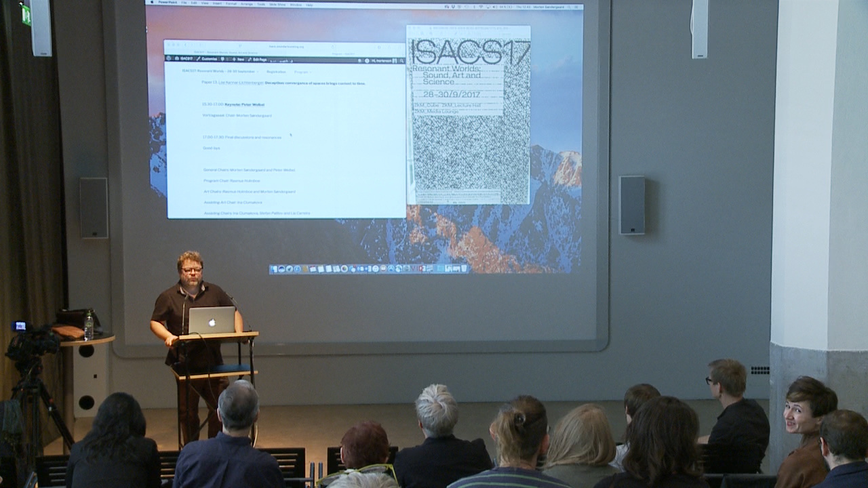Open the File menu
Viewport: 868px width, 488px height.
click(x=184, y=3)
